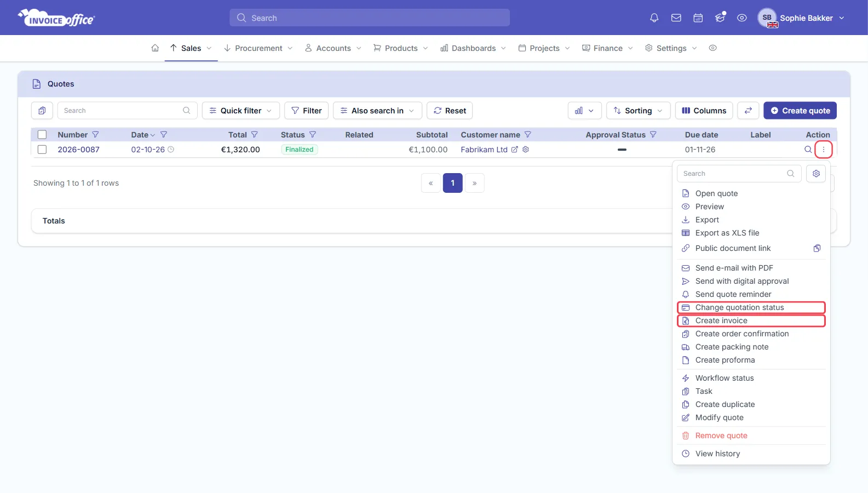Click the Number column filter funnel icon
The width and height of the screenshot is (868, 493).
coord(95,135)
